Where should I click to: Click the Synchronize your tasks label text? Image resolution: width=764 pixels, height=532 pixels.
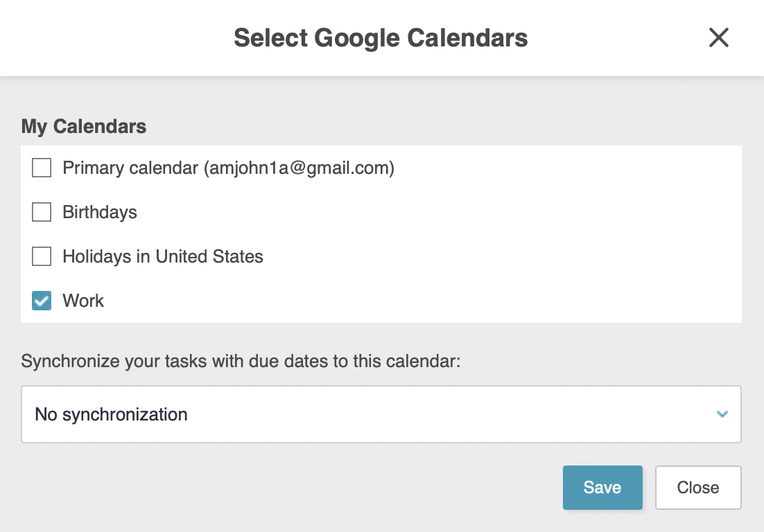[241, 362]
